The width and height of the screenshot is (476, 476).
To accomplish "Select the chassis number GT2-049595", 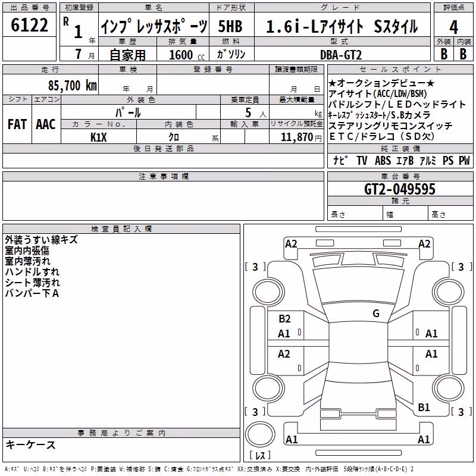I will coord(400,189).
